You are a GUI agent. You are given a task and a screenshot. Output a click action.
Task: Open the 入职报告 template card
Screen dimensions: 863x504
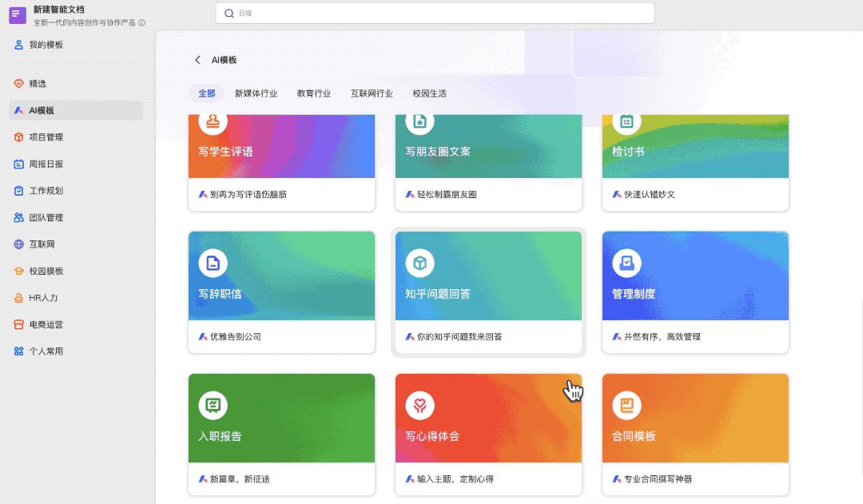[282, 435]
